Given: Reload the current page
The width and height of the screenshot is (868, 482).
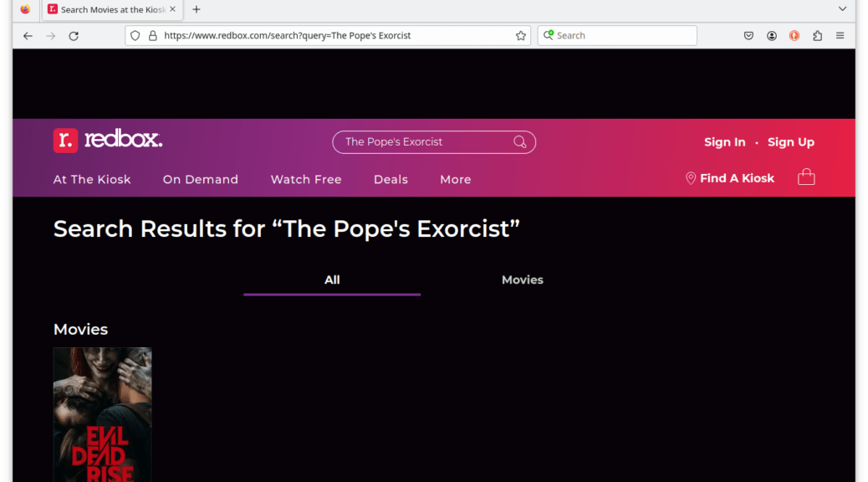Looking at the screenshot, I should click(x=74, y=35).
